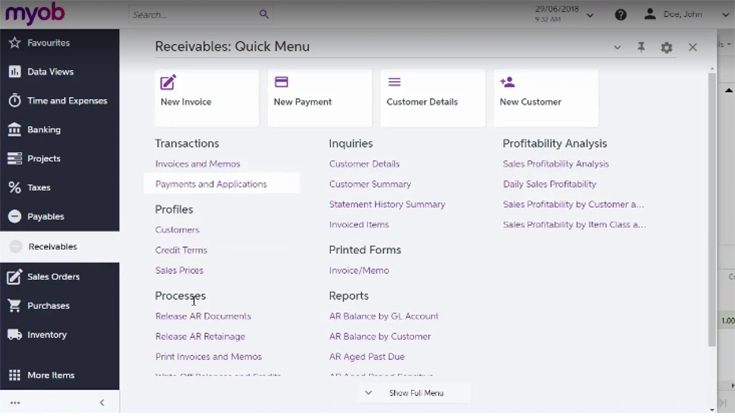Open the Doe, John user dropdown
Viewport: 735px width, 416px height.
tap(726, 15)
